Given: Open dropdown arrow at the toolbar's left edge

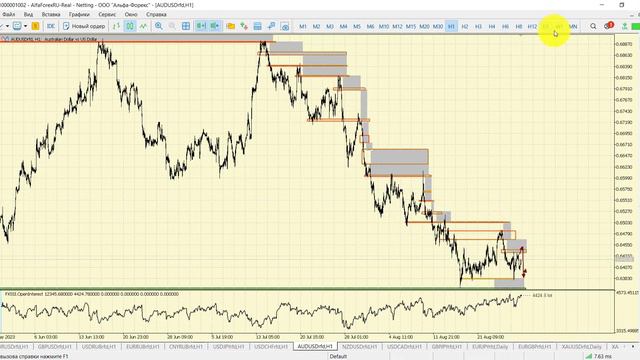Looking at the screenshot, I should point(7,26).
